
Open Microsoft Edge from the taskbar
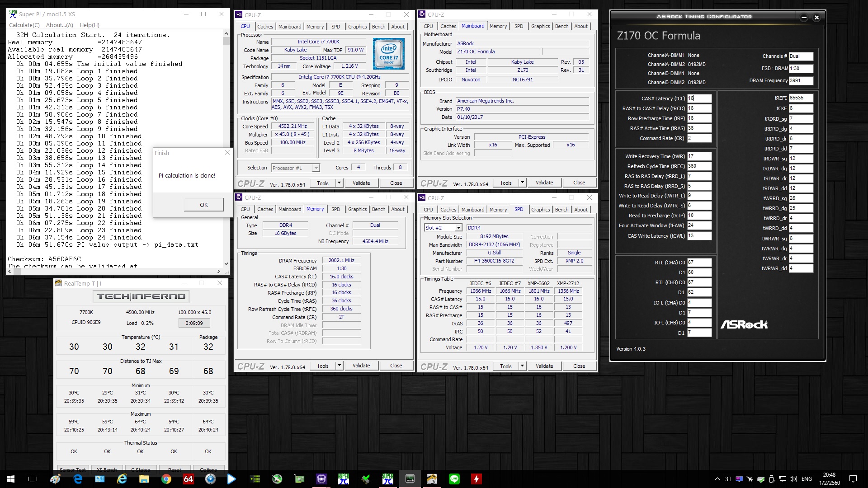[x=78, y=479]
